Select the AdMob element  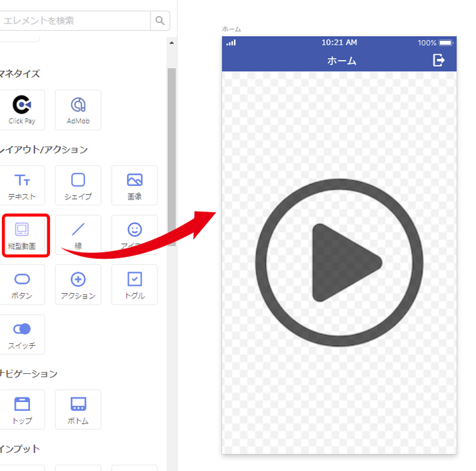pyautogui.click(x=78, y=110)
